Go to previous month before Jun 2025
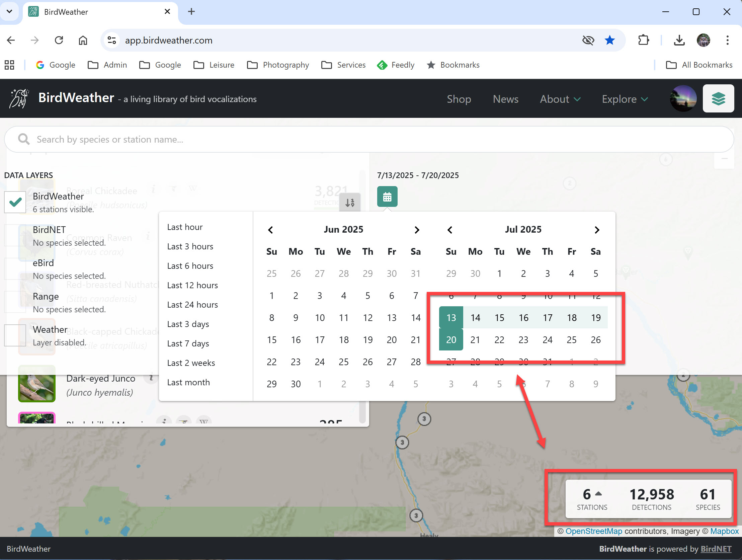The image size is (742, 560). coord(270,230)
